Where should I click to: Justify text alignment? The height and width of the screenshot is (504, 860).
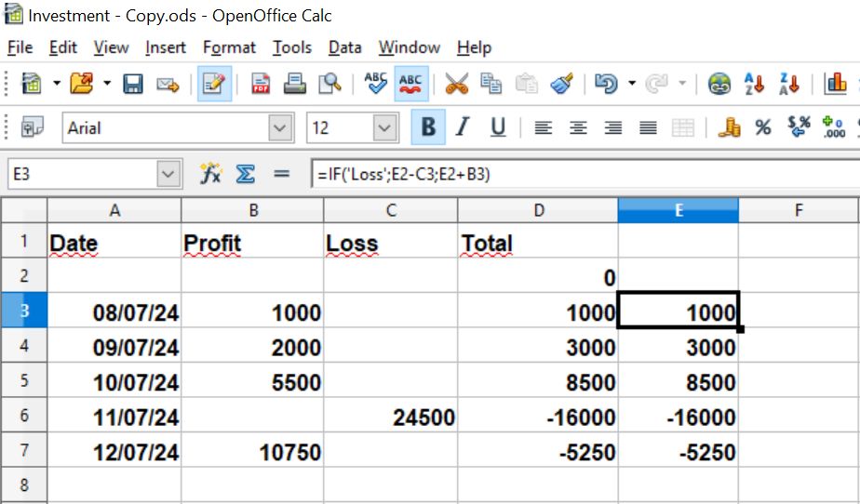[649, 128]
